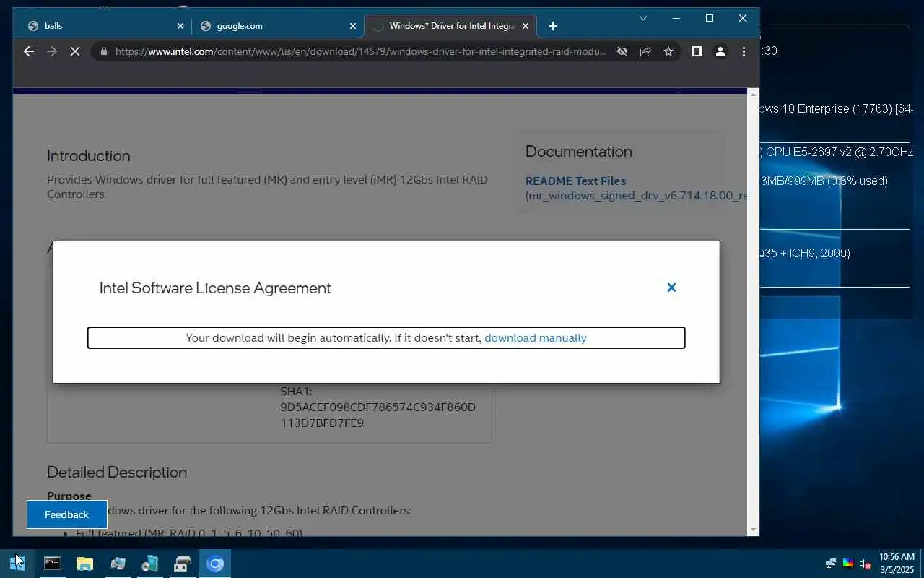Click the 'download manually' link
The width and height of the screenshot is (924, 578).
click(x=536, y=337)
